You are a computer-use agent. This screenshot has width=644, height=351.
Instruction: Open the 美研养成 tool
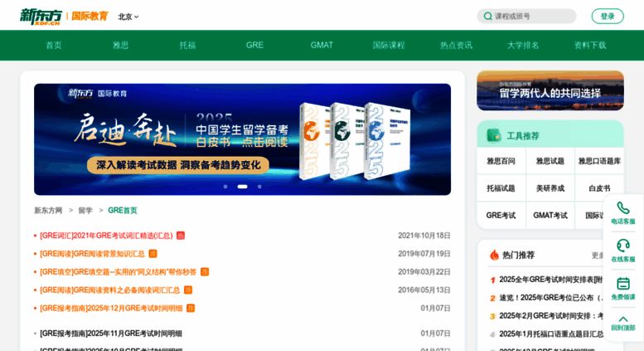click(x=550, y=188)
